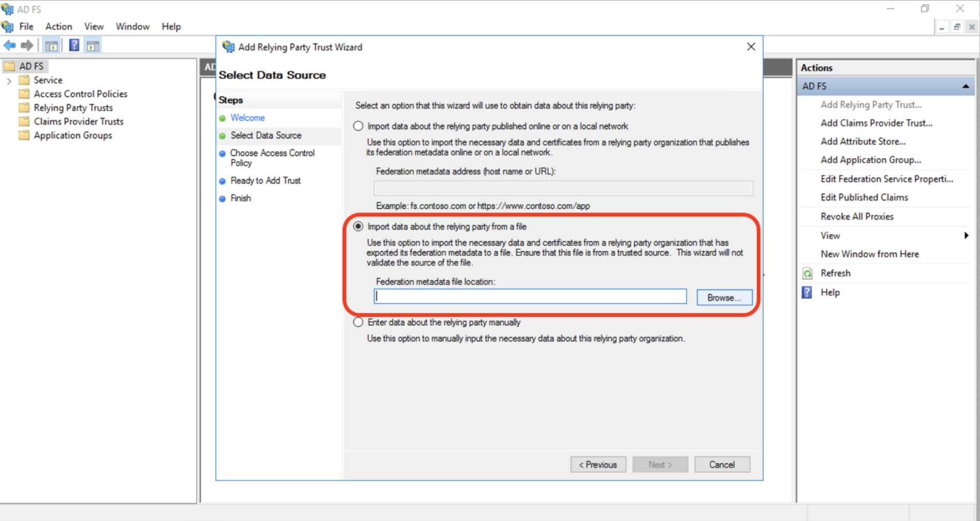This screenshot has height=521, width=980.
Task: Open the Help menu in menu bar
Action: (171, 26)
